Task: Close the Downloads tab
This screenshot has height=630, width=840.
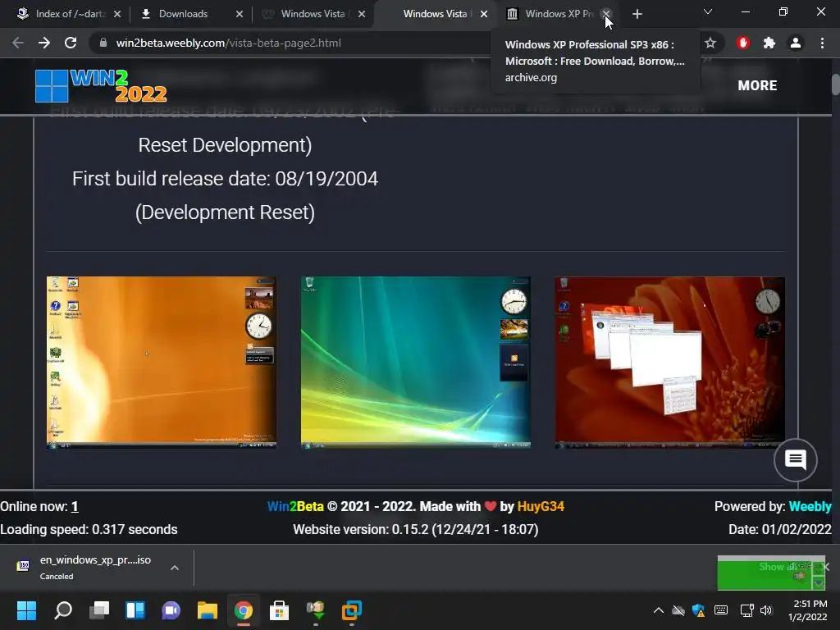Action: (x=240, y=14)
